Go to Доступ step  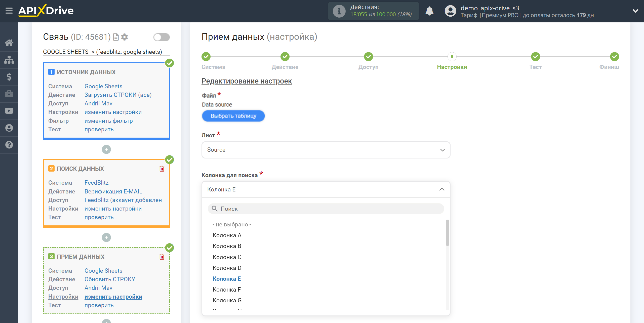pyautogui.click(x=369, y=57)
